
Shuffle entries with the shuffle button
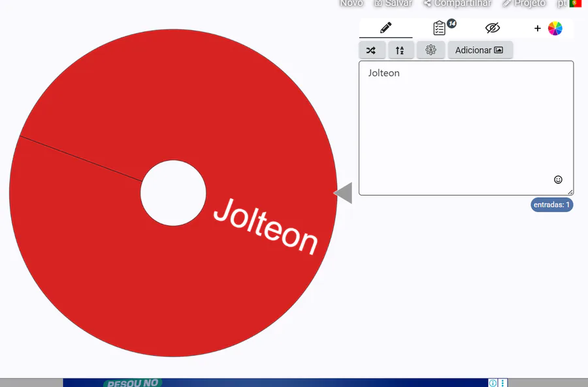pos(372,50)
